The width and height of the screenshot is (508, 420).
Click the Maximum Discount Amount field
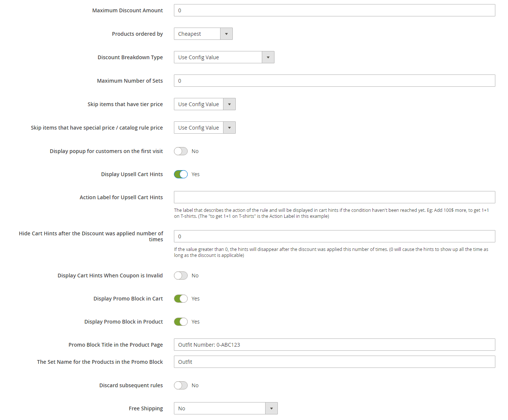334,10
